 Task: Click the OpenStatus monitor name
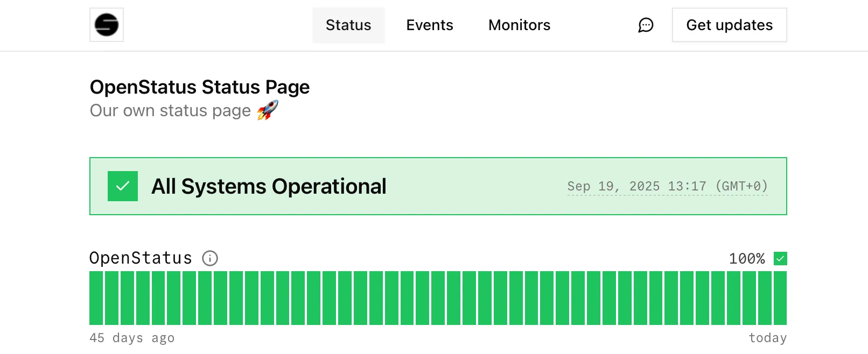point(141,258)
